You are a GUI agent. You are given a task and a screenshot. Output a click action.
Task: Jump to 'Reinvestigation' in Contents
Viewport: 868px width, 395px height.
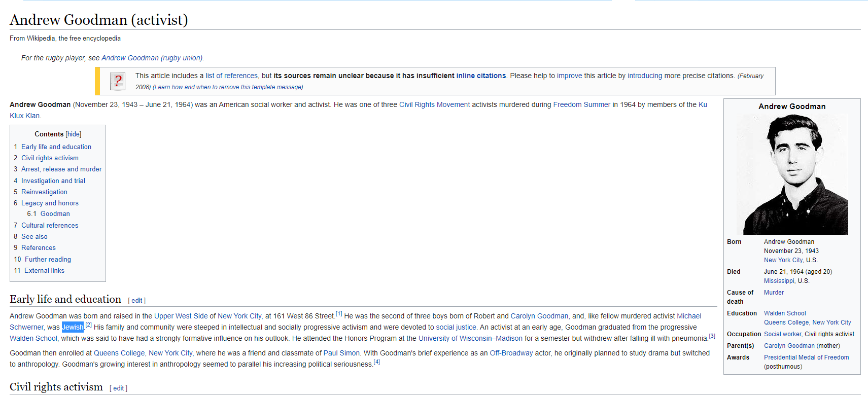pyautogui.click(x=44, y=192)
